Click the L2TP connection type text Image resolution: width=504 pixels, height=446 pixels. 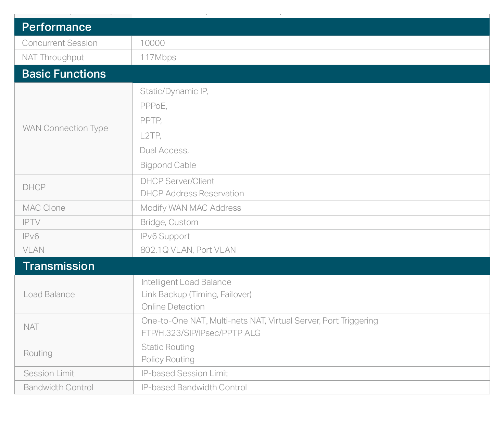150,136
